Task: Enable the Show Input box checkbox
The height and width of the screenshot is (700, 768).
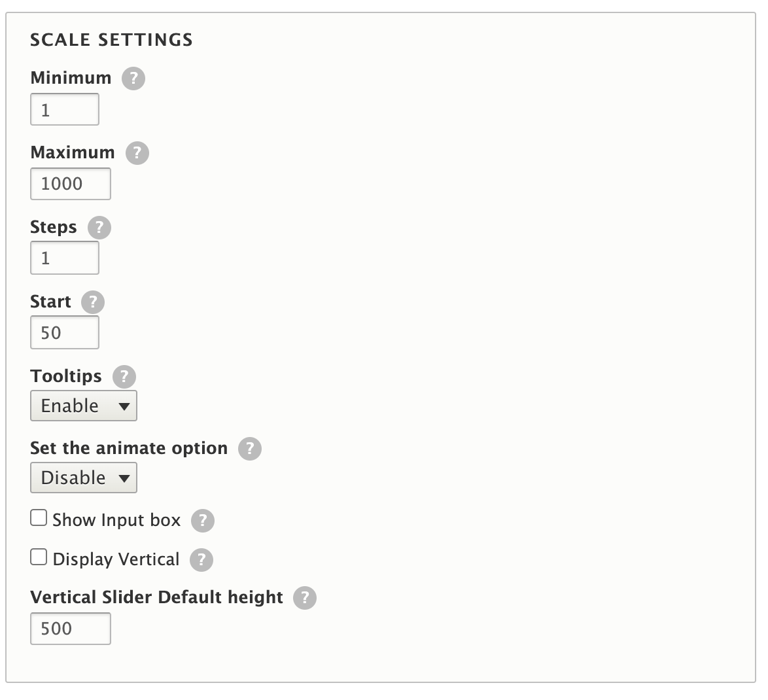Action: [x=39, y=517]
